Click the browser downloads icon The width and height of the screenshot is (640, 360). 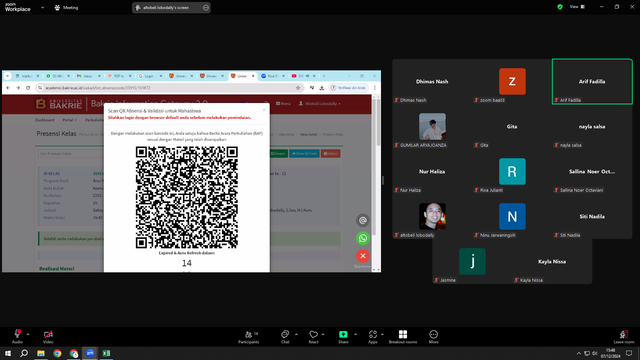pos(322,88)
